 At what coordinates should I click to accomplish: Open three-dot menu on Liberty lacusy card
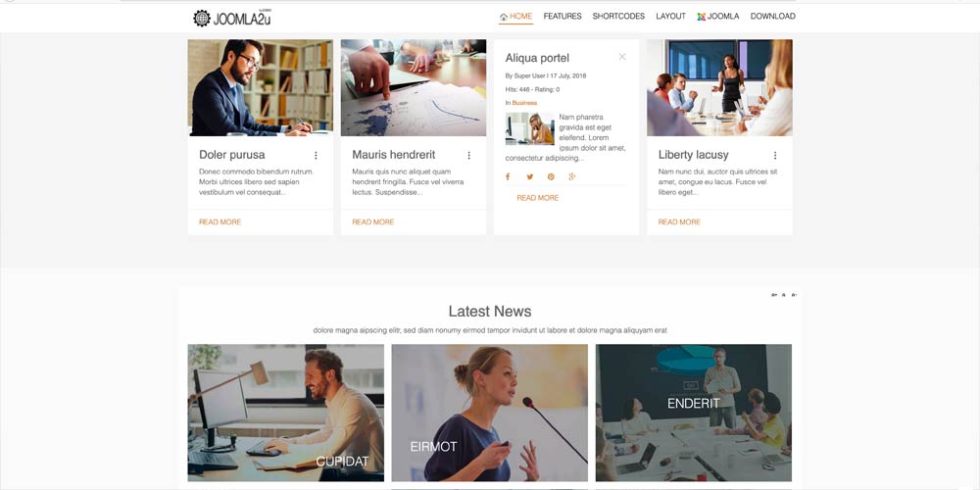[x=775, y=156]
